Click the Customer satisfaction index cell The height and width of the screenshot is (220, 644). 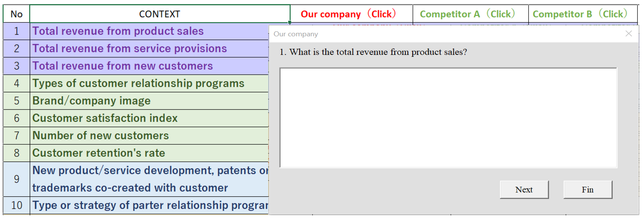105,118
